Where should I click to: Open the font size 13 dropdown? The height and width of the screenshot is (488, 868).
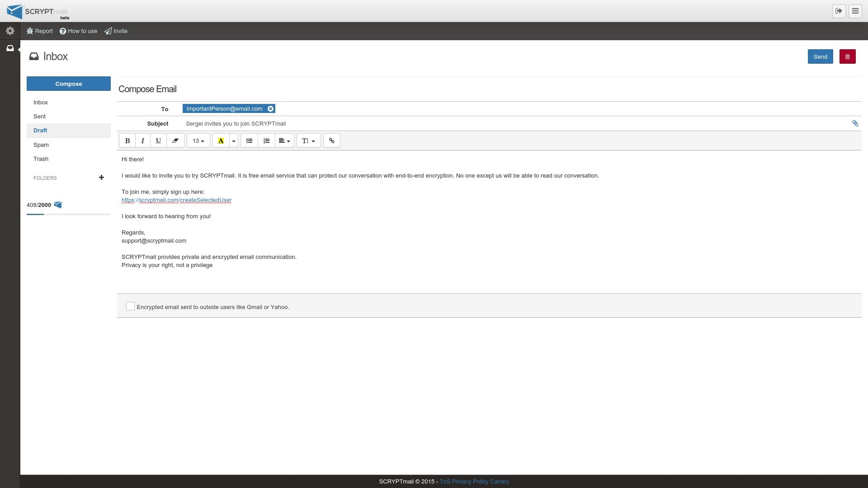pos(198,141)
